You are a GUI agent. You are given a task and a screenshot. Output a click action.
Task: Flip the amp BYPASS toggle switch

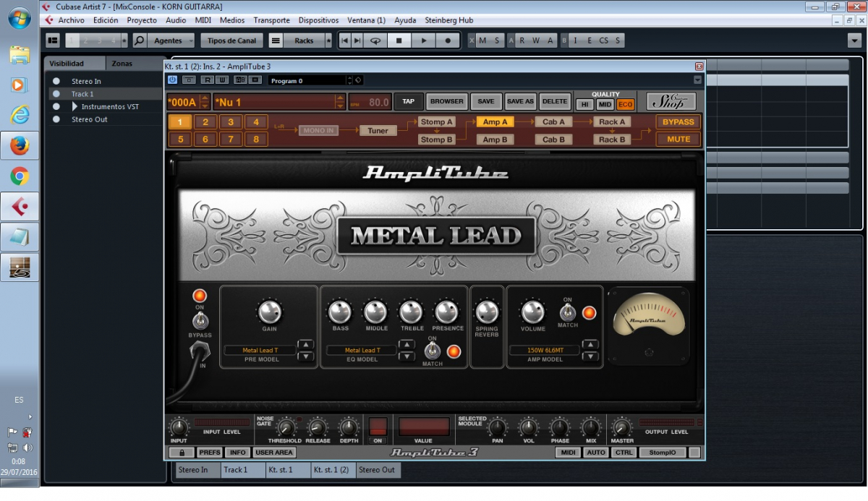199,320
